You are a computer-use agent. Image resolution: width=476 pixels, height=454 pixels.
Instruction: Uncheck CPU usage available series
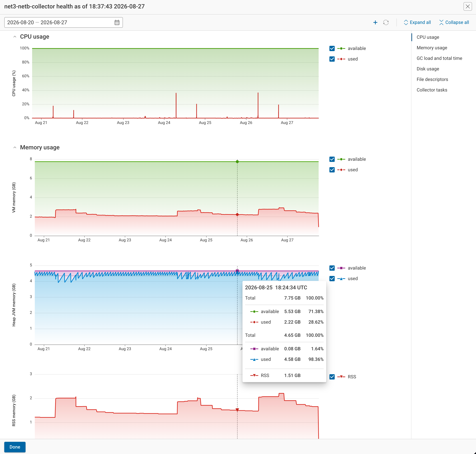[332, 48]
